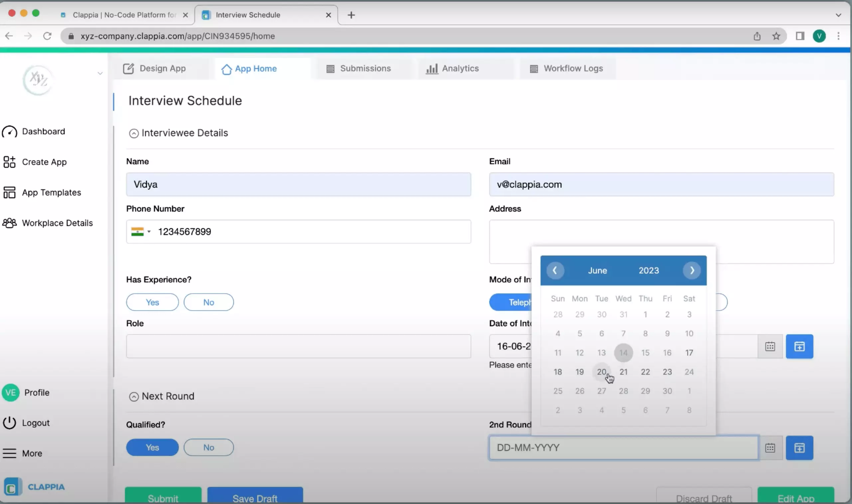852x504 pixels.
Task: Click the Logout power icon
Action: click(x=9, y=423)
